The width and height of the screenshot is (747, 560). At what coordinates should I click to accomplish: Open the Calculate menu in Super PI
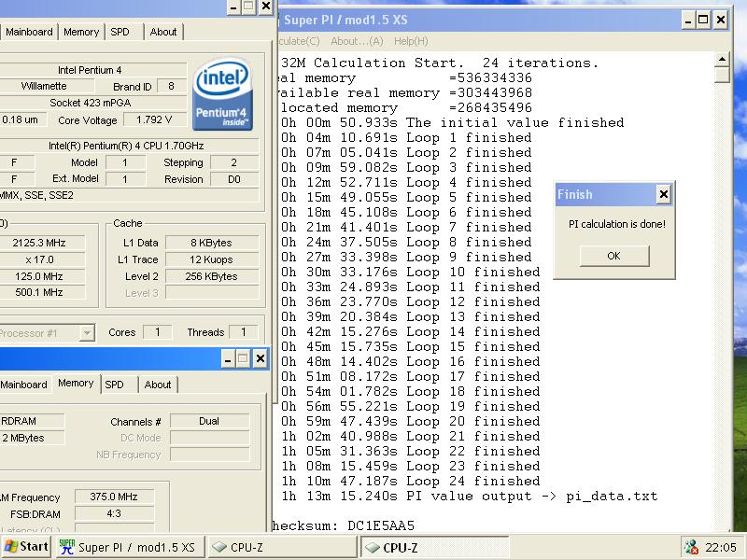click(299, 41)
